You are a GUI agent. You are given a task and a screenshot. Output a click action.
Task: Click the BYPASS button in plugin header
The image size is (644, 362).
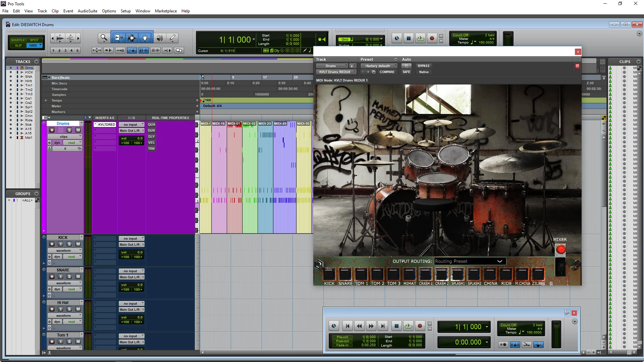tap(424, 66)
